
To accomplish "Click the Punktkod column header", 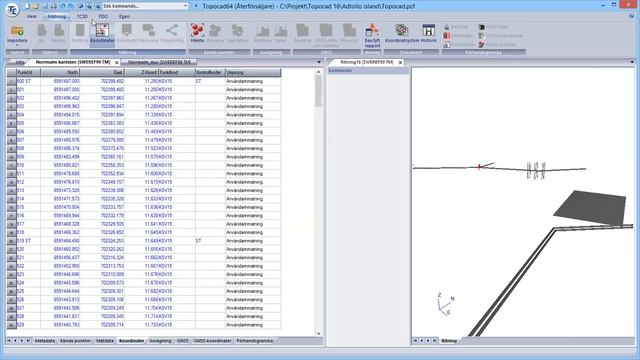I will (x=177, y=72).
